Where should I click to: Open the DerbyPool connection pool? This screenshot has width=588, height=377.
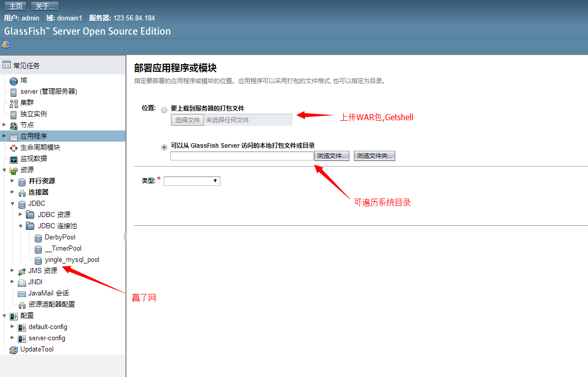point(60,237)
